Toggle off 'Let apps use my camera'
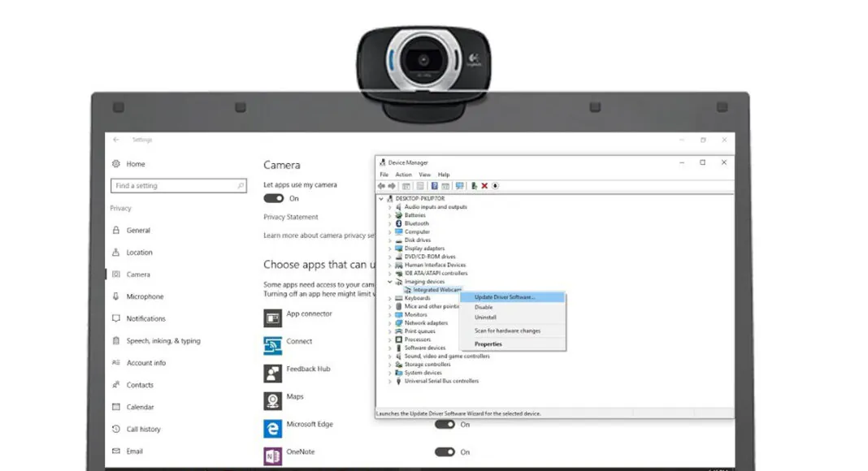Viewport: 868px width, 471px height. coord(274,198)
